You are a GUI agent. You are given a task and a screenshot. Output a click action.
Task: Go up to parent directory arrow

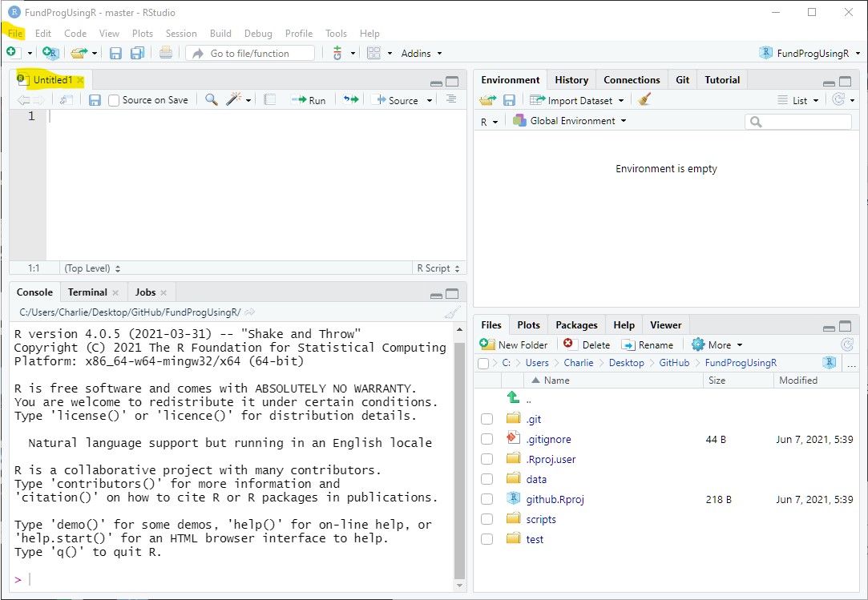[x=513, y=398]
